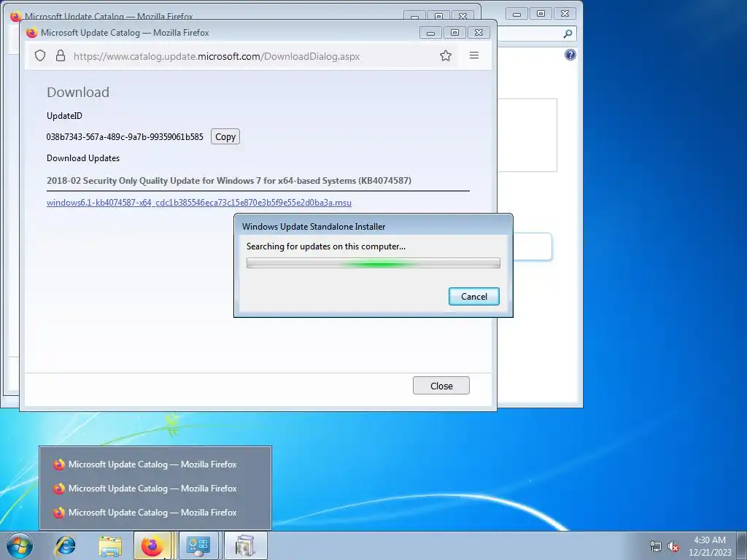Click the Firefox taskbar icon

tap(152, 545)
